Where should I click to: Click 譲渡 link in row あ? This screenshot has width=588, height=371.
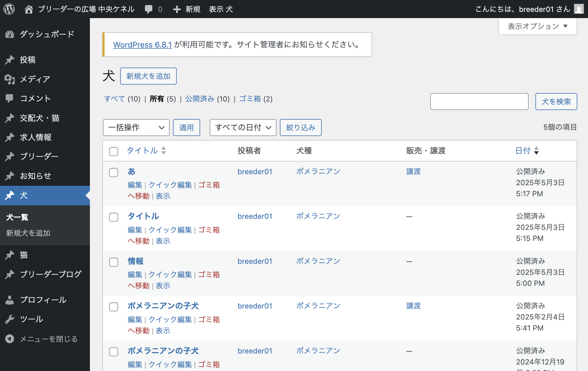[414, 171]
